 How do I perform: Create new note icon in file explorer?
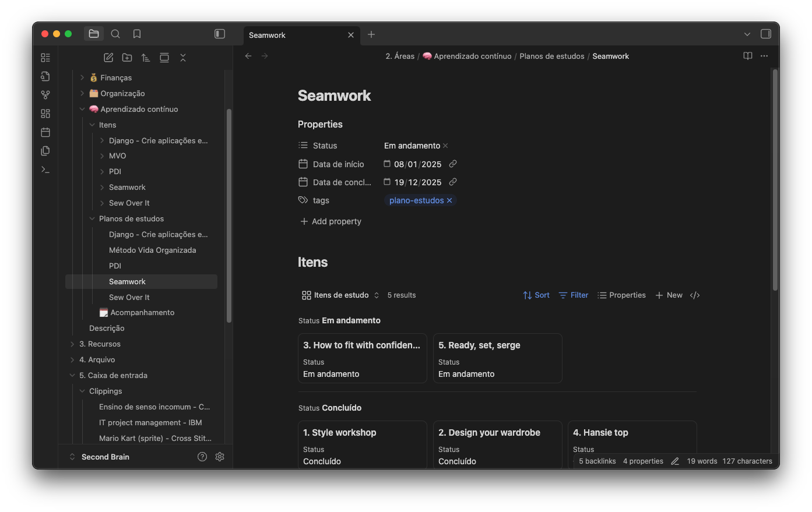[x=108, y=58]
